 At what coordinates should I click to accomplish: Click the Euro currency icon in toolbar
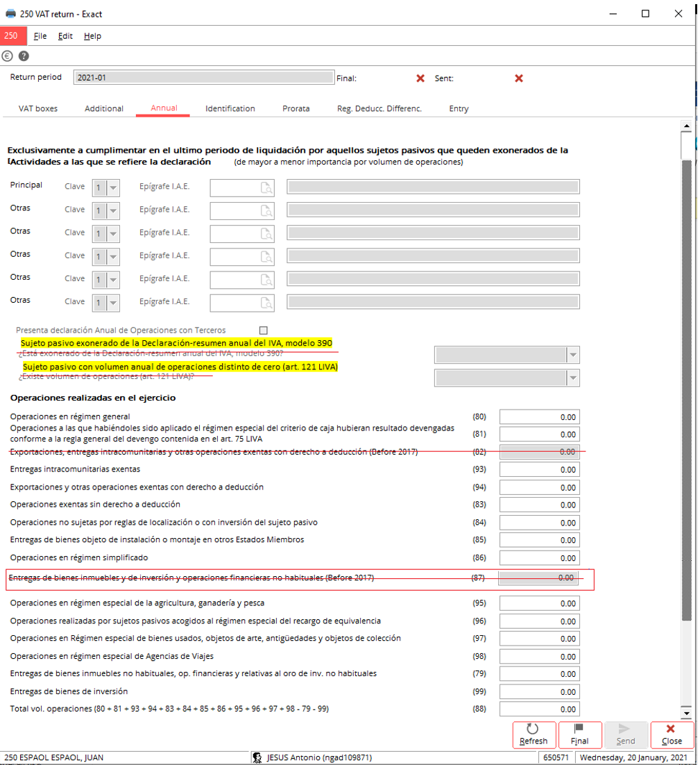[x=7, y=56]
